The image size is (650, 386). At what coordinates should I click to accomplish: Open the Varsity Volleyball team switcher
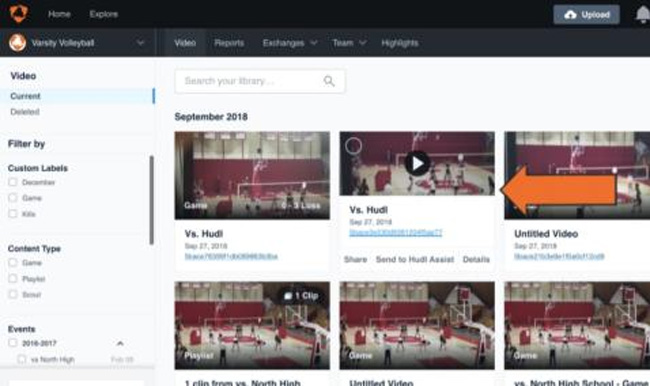(x=77, y=43)
